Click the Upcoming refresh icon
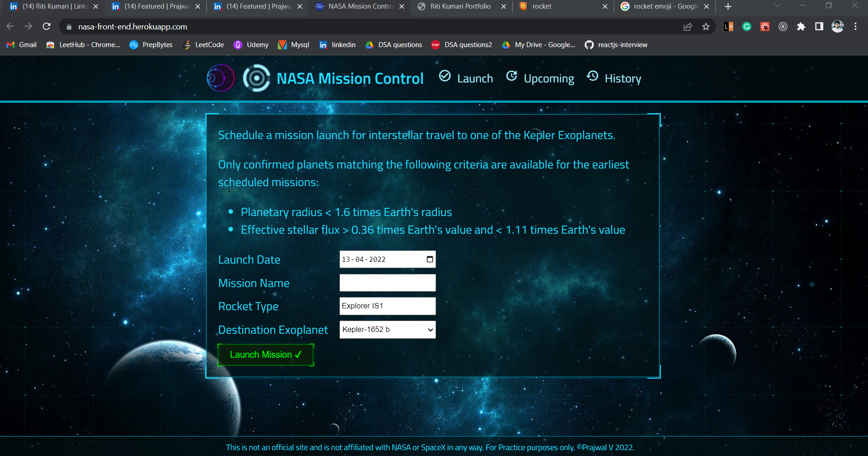 point(512,76)
